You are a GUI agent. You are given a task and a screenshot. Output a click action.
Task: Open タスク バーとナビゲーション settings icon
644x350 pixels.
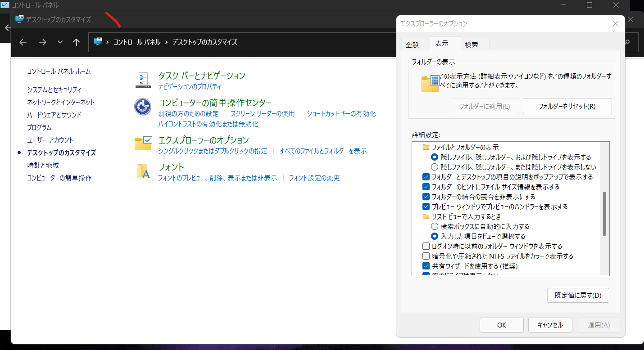point(143,80)
